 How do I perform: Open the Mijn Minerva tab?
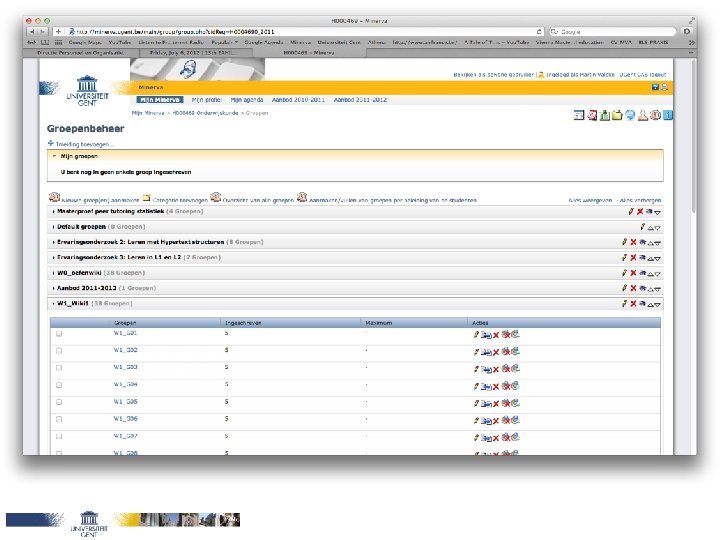point(160,100)
